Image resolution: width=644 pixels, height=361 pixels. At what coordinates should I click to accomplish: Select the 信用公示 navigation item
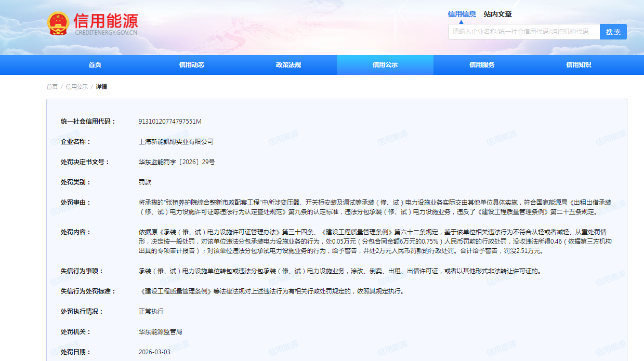[385, 65]
